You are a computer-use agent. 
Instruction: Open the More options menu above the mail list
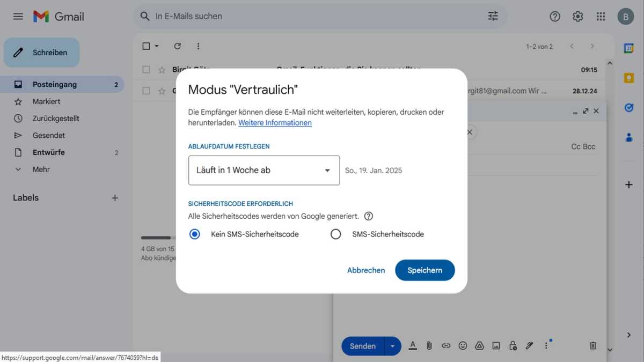tap(198, 46)
